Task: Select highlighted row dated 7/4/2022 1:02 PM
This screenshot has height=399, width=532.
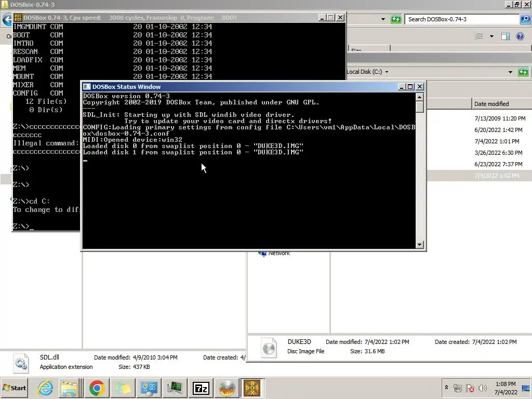Action: [x=479, y=176]
